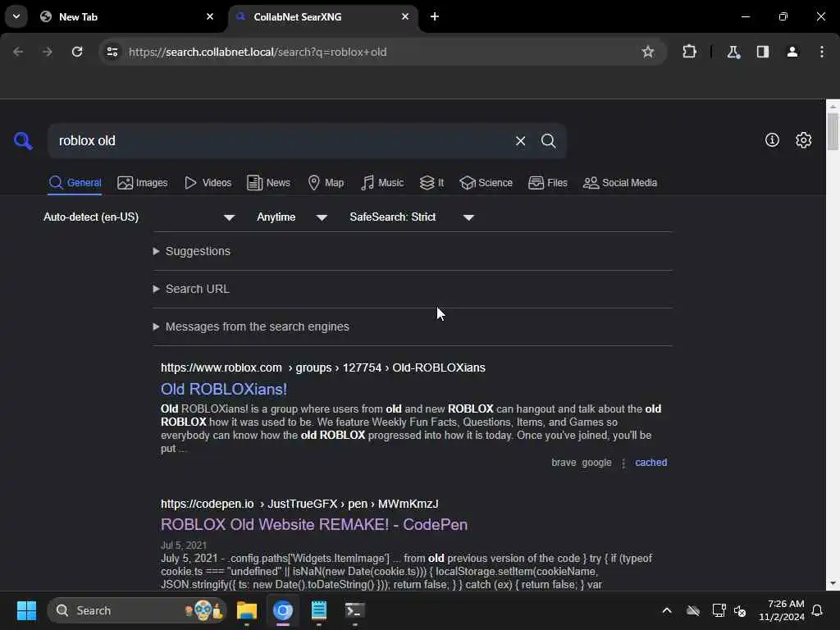Open the Windows Start menu
840x630 pixels.
coord(26,610)
